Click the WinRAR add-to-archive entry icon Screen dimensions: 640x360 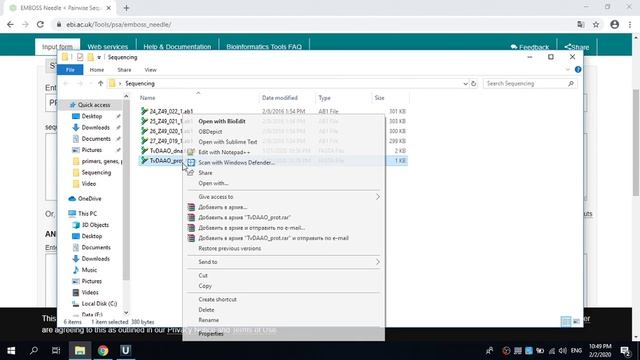click(x=191, y=207)
